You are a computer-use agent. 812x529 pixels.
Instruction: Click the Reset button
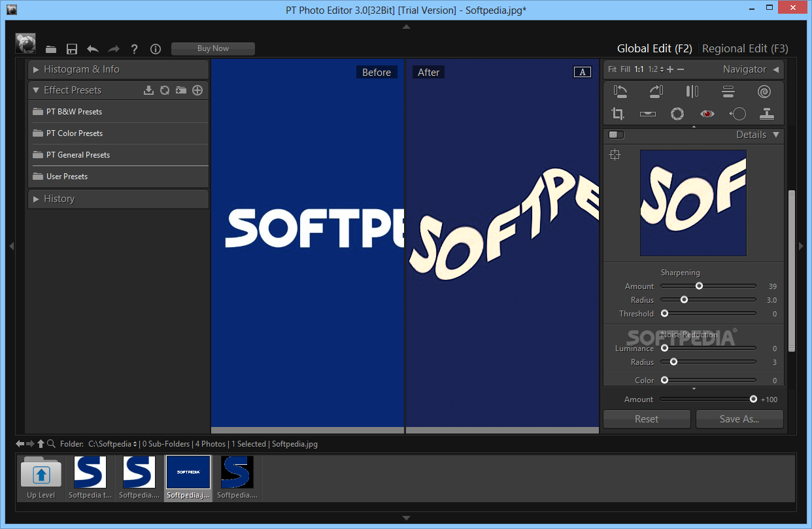pyautogui.click(x=647, y=419)
